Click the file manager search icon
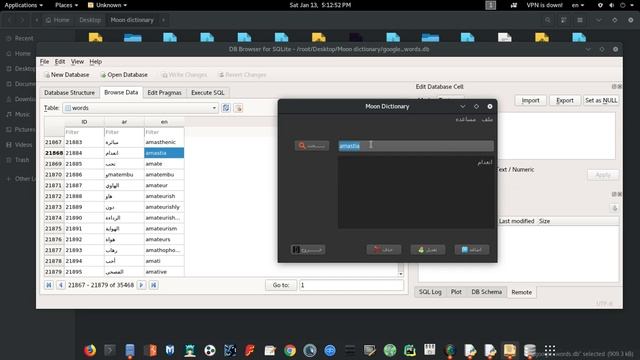 (547, 20)
